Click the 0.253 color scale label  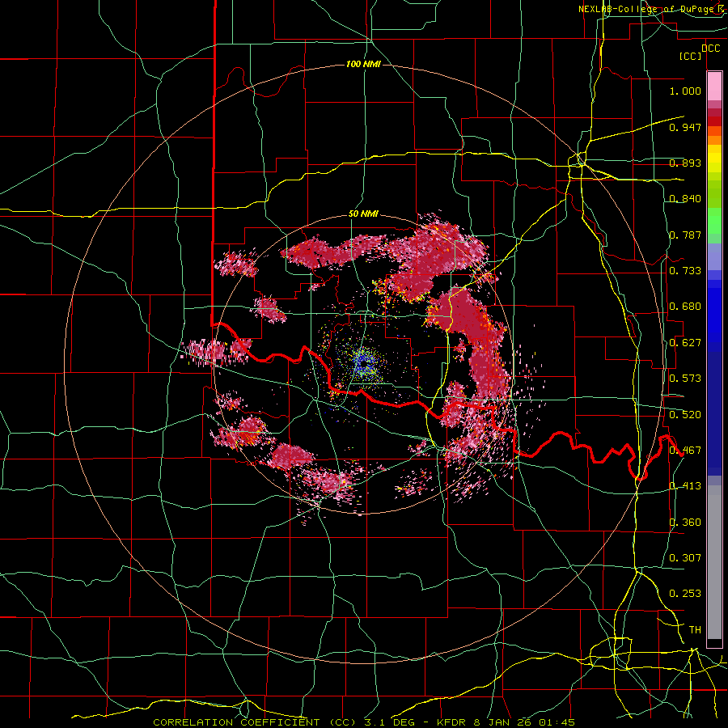[x=685, y=594]
